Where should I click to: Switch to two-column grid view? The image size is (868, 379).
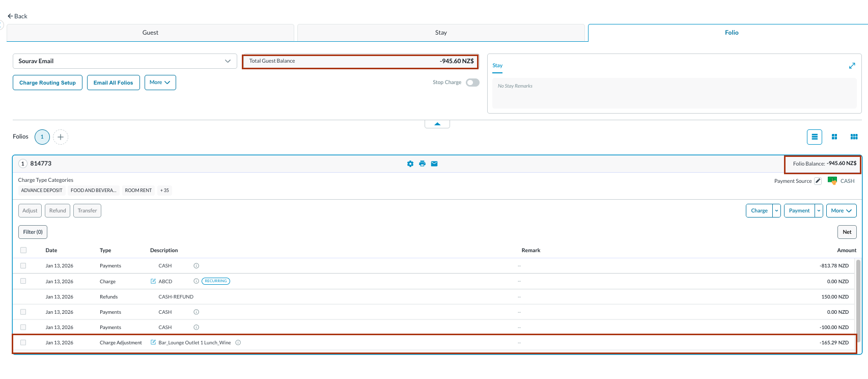[x=834, y=137]
